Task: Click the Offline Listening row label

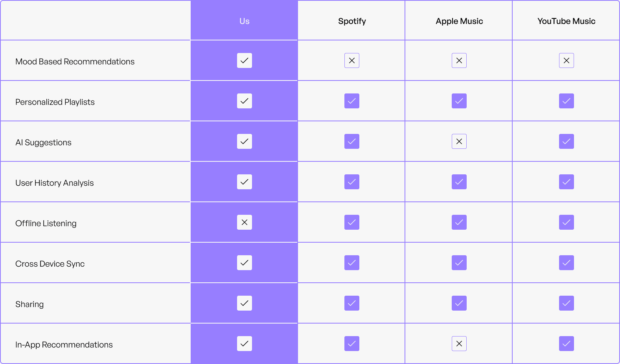Action: tap(46, 223)
